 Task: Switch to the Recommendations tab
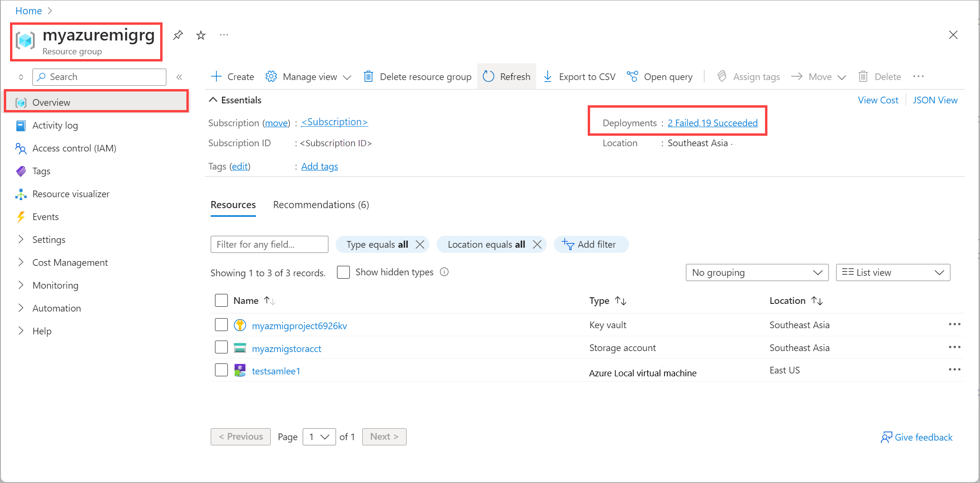click(320, 205)
